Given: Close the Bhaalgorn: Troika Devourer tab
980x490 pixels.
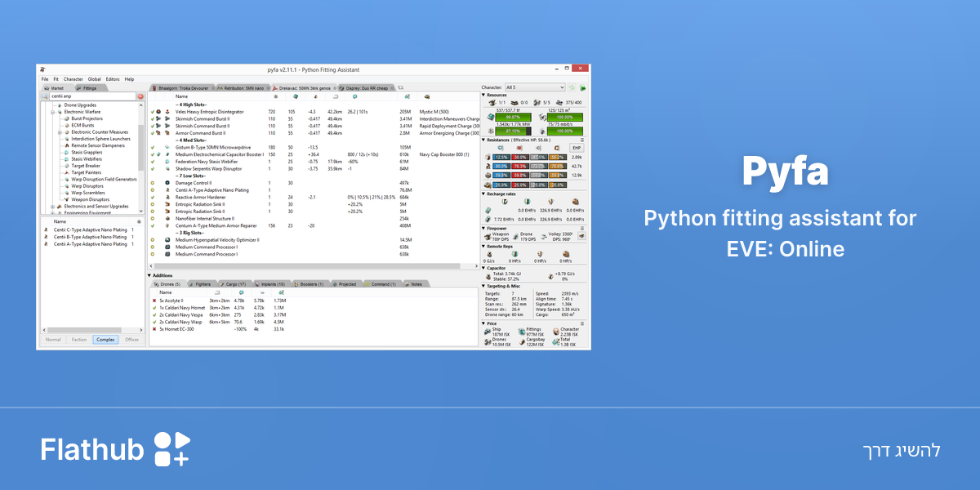Looking at the screenshot, I should pyautogui.click(x=214, y=87).
